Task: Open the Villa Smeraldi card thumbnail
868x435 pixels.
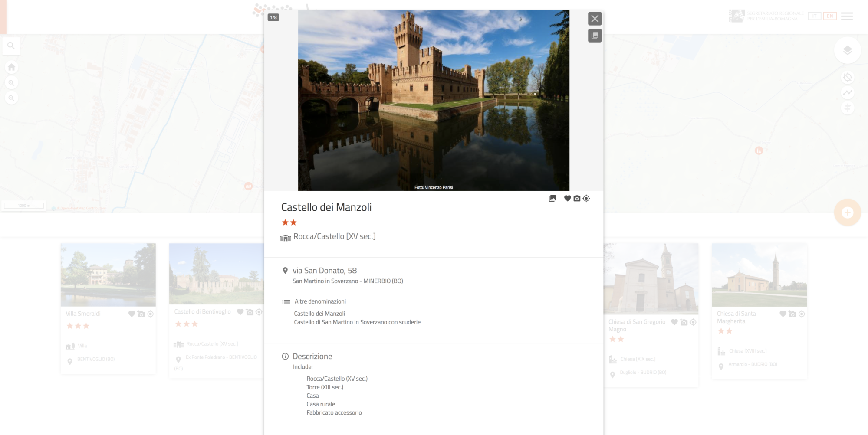Action: 108,275
